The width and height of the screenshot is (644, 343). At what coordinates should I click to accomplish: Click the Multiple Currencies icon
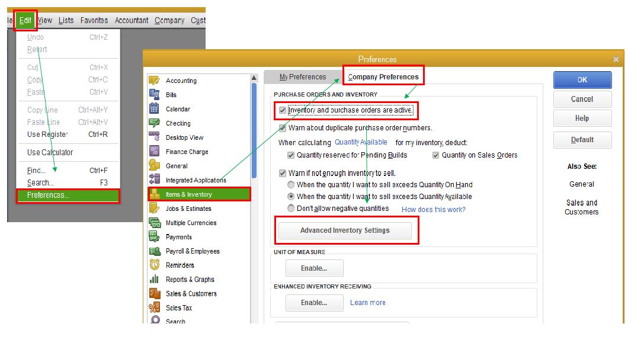154,223
